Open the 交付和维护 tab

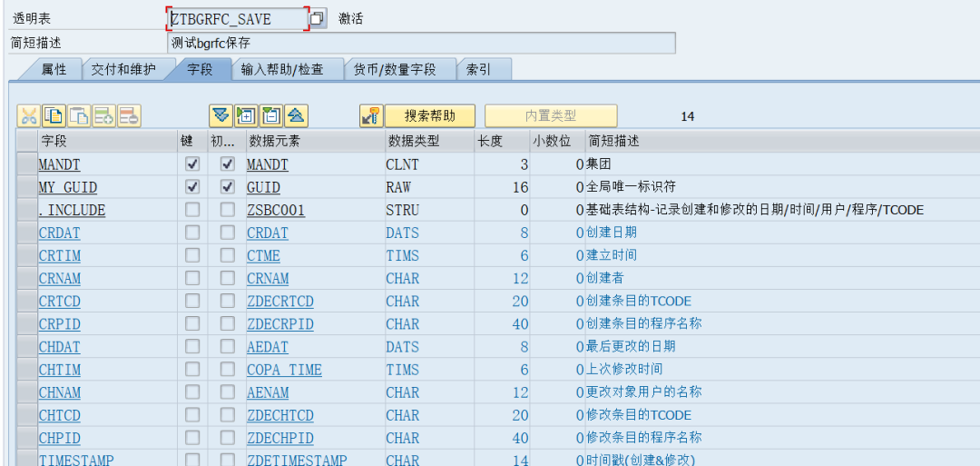click(x=123, y=69)
